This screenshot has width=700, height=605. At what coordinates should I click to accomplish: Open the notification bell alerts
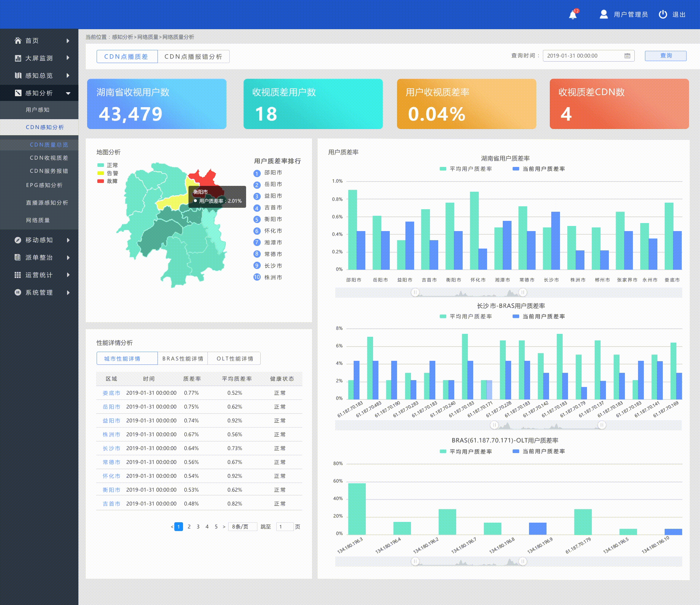[573, 15]
